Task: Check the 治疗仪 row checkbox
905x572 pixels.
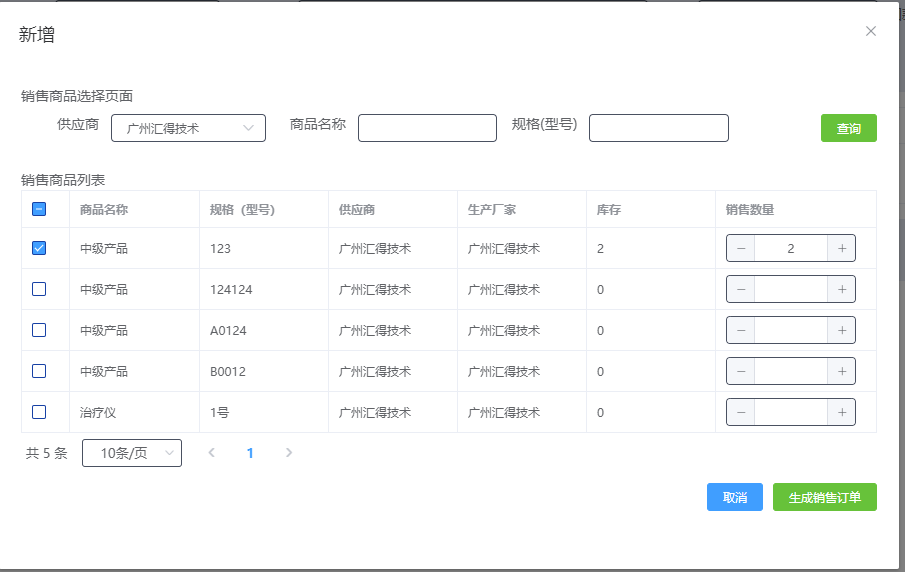Action: [39, 412]
